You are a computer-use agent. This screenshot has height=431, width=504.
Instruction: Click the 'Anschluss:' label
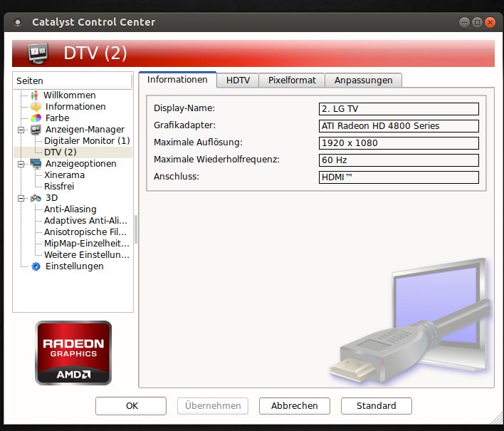click(x=177, y=176)
